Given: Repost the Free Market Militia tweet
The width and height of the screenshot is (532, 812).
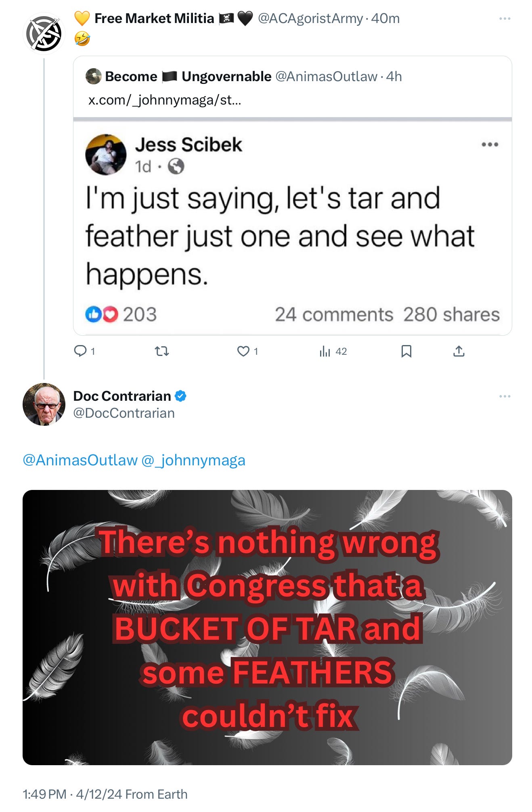Looking at the screenshot, I should pyautogui.click(x=162, y=352).
